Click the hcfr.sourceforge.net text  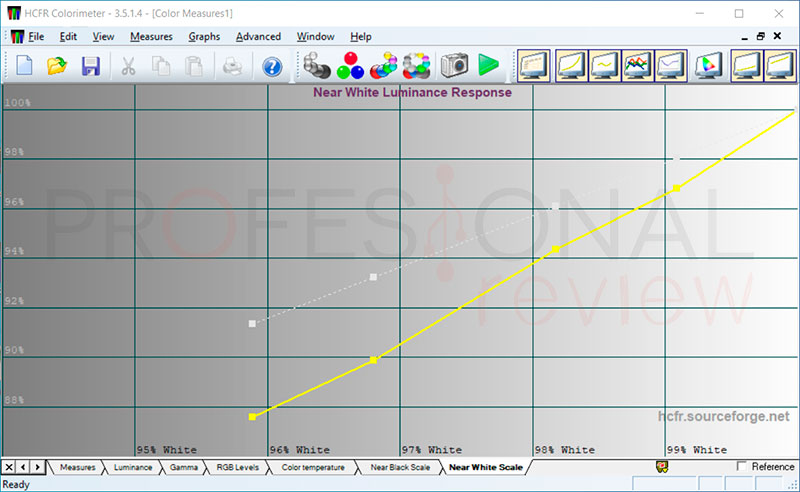coord(723,416)
